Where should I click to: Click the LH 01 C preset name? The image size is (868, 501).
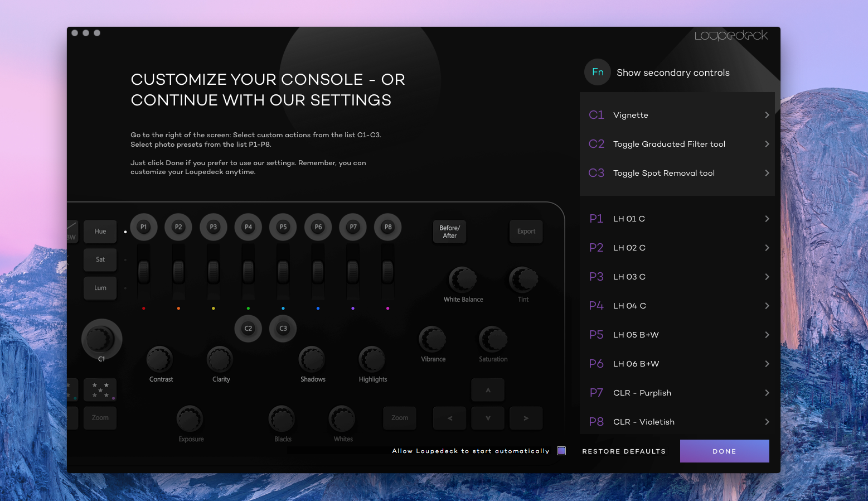pyautogui.click(x=629, y=219)
